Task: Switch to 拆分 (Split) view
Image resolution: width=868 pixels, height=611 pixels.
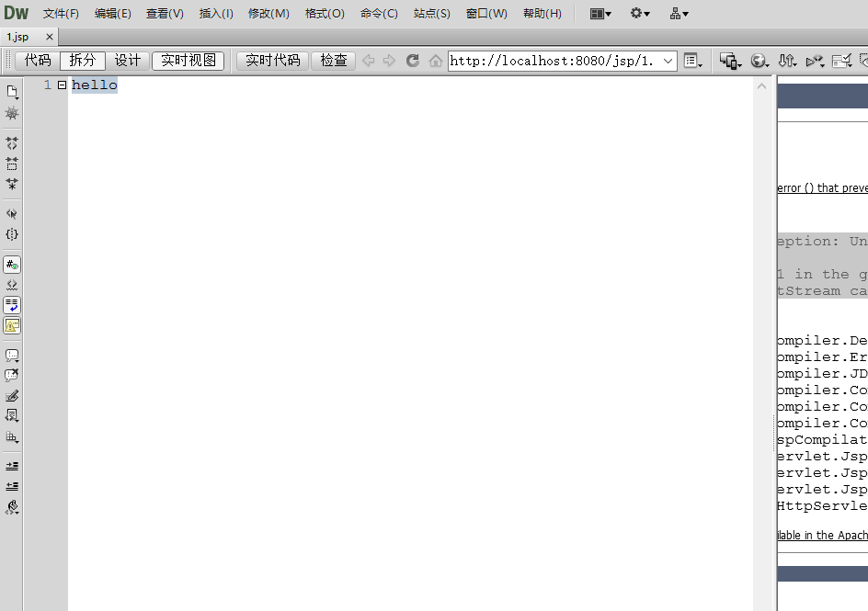Action: tap(83, 61)
